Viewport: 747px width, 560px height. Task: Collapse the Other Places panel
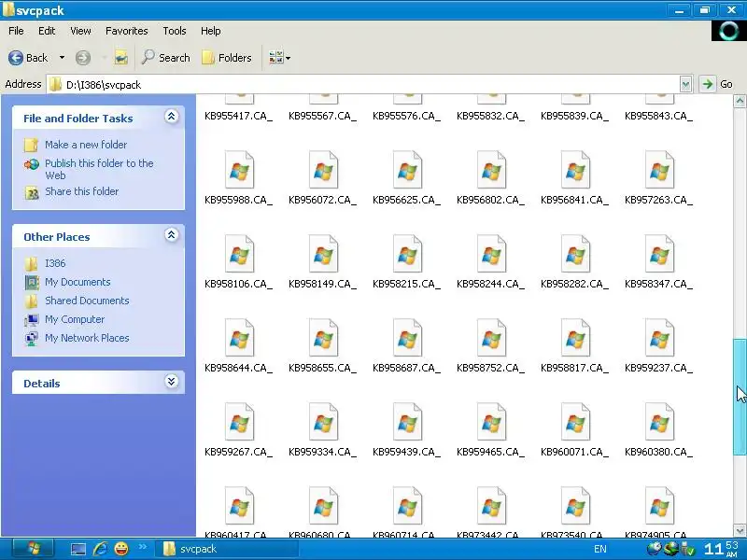171,235
